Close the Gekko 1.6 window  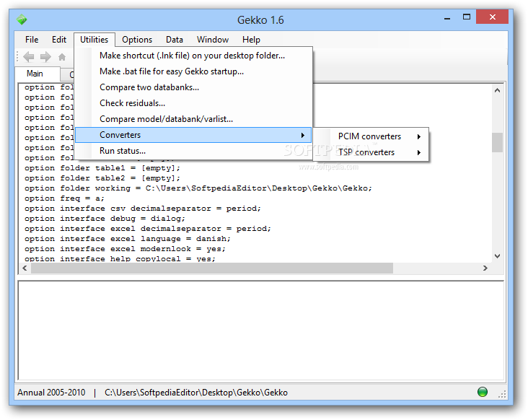pyautogui.click(x=493, y=17)
